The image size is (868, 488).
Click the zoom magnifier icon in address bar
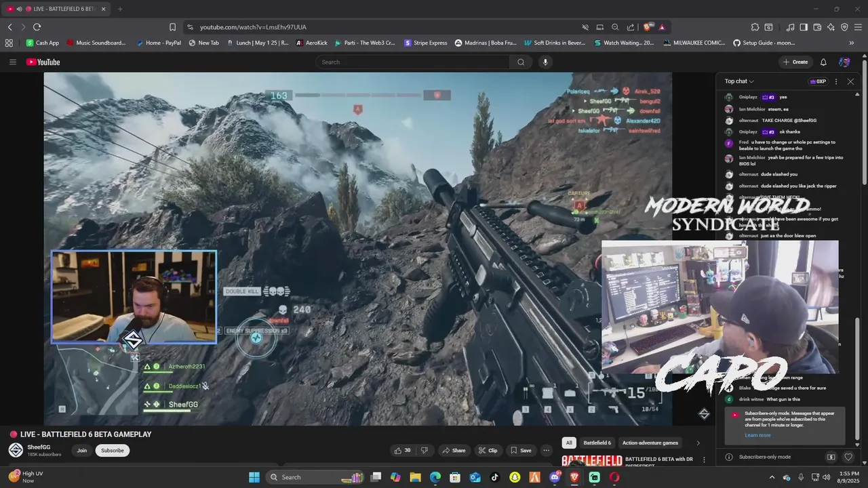(615, 27)
